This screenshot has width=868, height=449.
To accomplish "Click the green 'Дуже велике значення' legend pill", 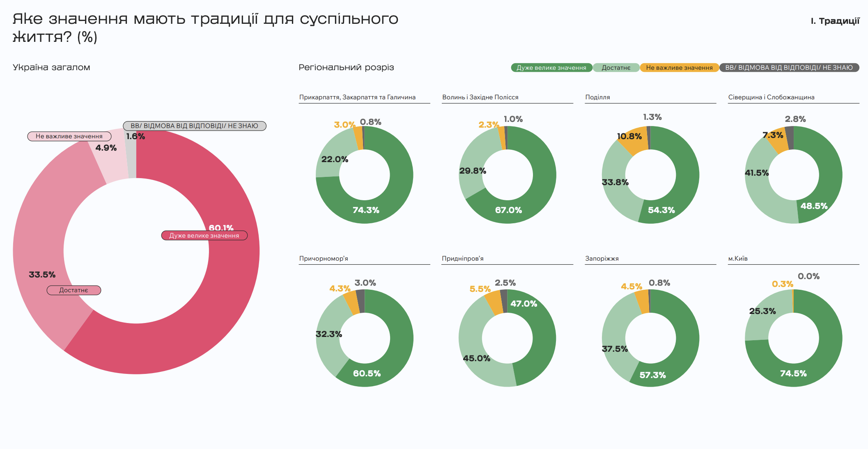I will click(551, 68).
